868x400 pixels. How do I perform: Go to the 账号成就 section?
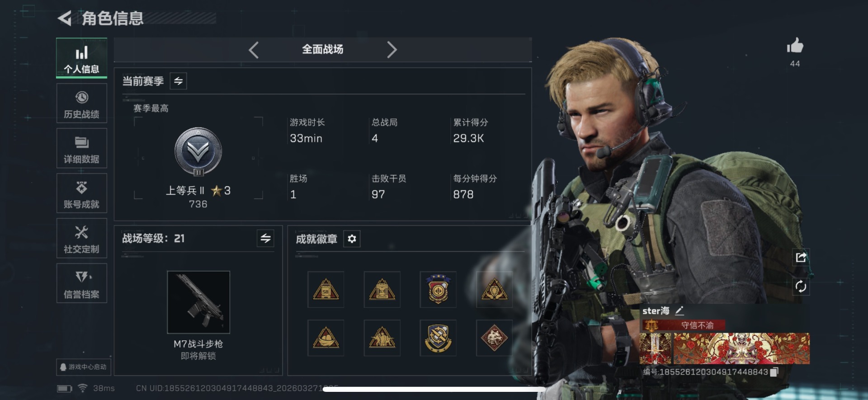click(82, 193)
